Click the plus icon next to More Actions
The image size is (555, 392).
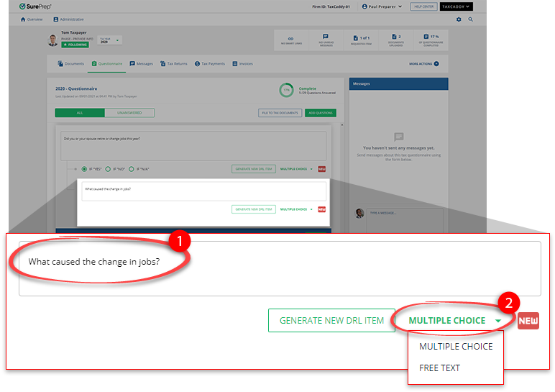click(436, 64)
